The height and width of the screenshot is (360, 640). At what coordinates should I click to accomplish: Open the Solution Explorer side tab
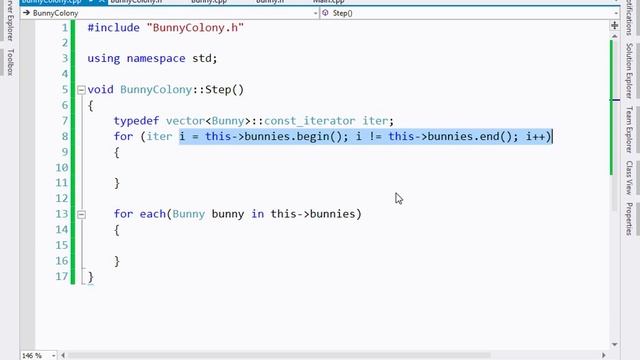(x=629, y=71)
